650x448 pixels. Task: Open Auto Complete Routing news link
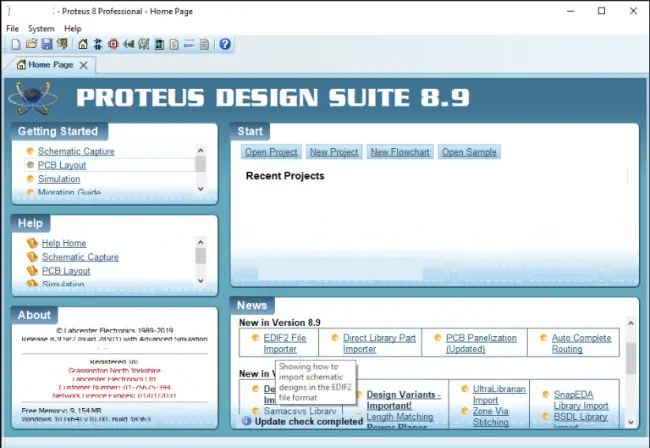(581, 344)
